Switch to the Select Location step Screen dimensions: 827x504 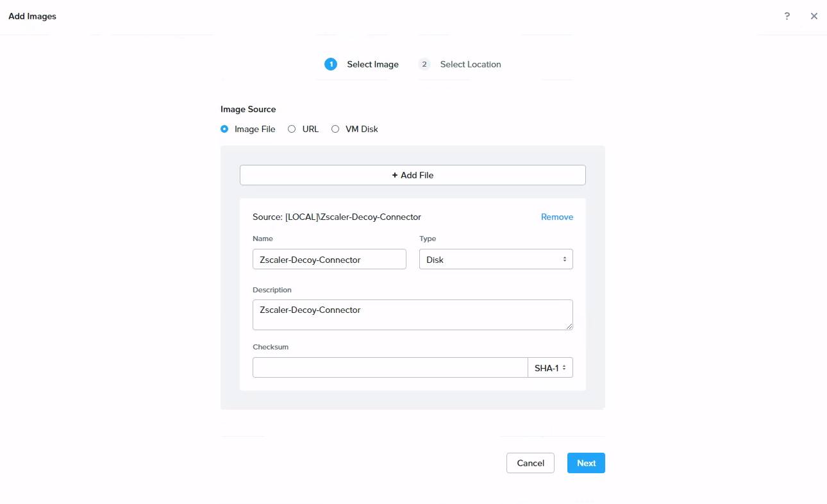tap(471, 64)
